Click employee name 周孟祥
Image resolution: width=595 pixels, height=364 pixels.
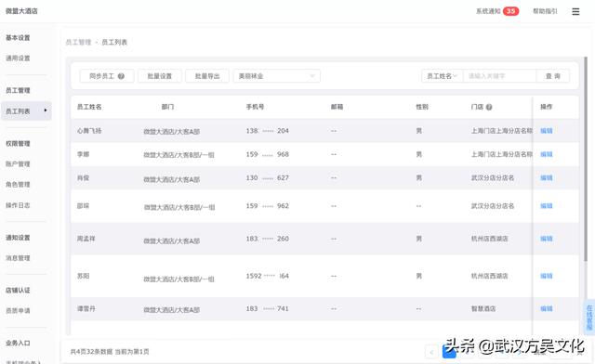86,239
